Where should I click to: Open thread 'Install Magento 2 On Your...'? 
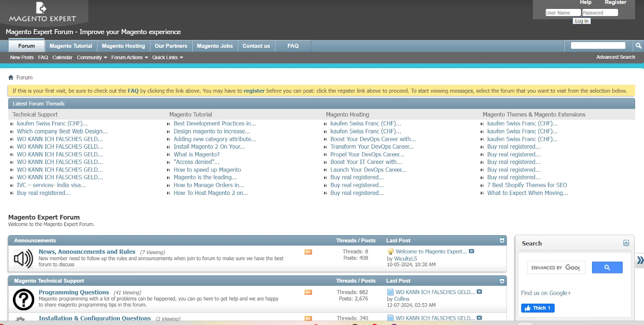(209, 147)
